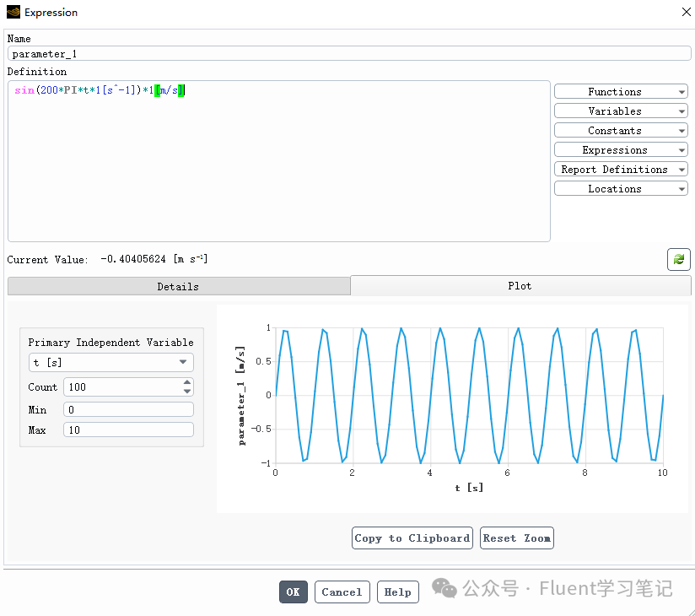Cancel the Expression dialog
Viewport: 695px width, 616px height.
point(342,592)
